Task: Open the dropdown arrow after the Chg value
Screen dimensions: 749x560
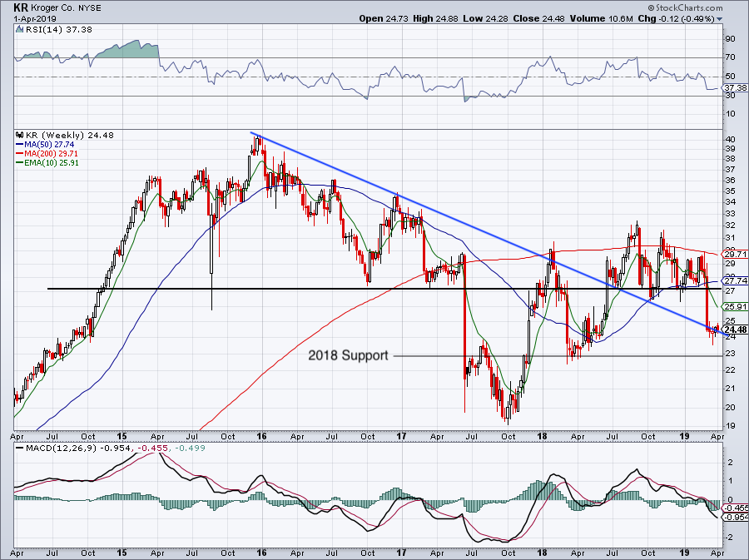Action: pyautogui.click(x=719, y=19)
